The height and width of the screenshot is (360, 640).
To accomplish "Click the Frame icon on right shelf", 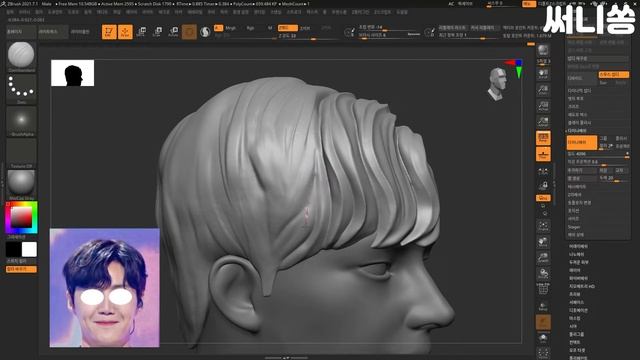I will [x=543, y=226].
